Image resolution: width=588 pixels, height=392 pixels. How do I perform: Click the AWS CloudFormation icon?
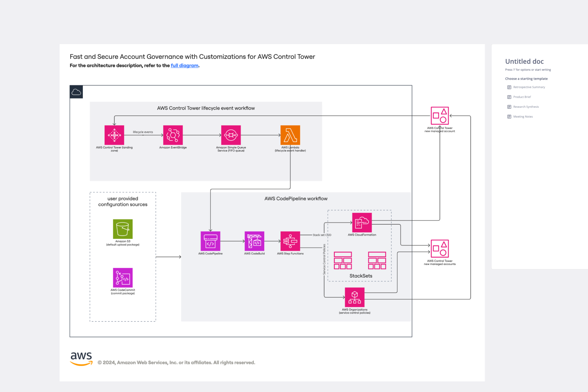362,223
